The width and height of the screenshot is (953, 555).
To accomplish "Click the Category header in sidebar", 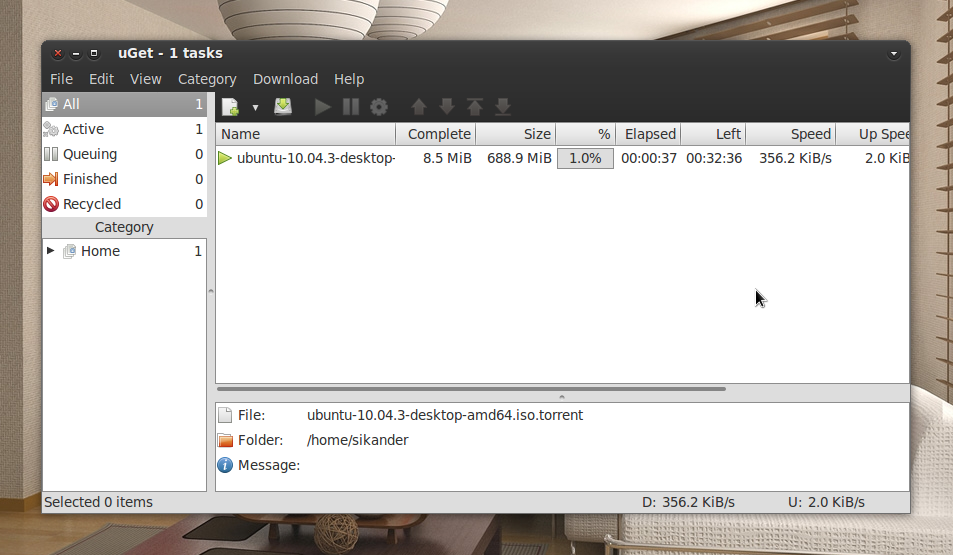I will [x=125, y=227].
